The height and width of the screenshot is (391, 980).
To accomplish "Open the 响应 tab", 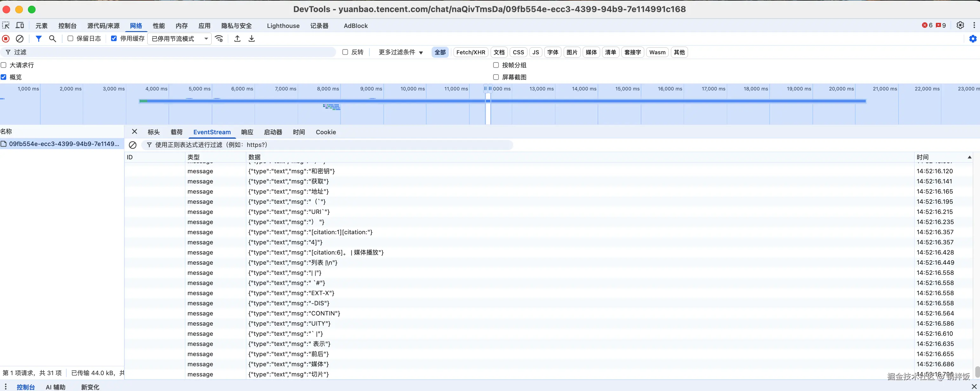I will point(247,132).
